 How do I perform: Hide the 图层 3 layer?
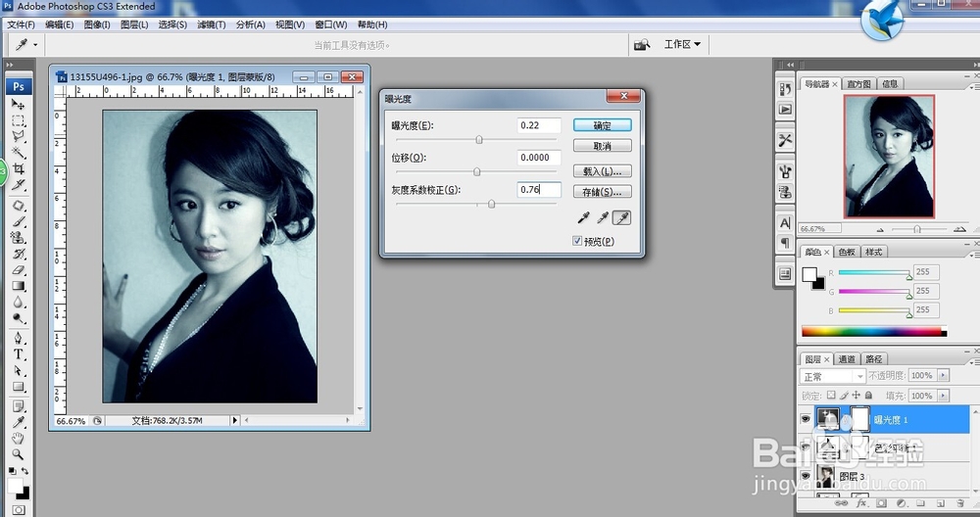tap(806, 476)
